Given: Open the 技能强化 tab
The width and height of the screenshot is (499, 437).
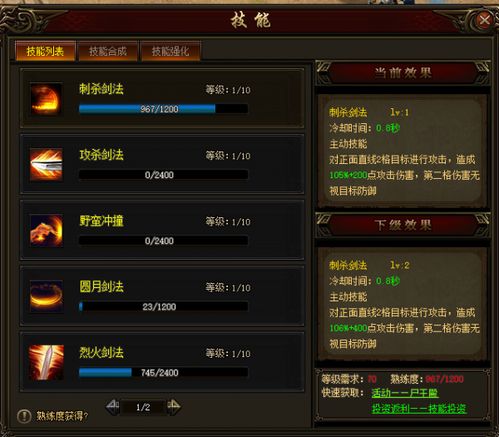Looking at the screenshot, I should pyautogui.click(x=171, y=51).
